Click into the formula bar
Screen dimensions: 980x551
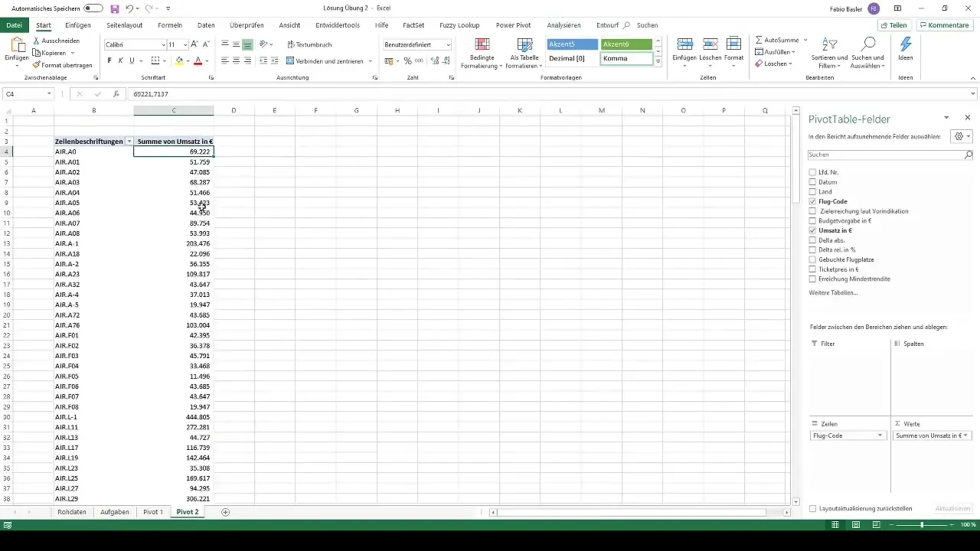(551, 94)
